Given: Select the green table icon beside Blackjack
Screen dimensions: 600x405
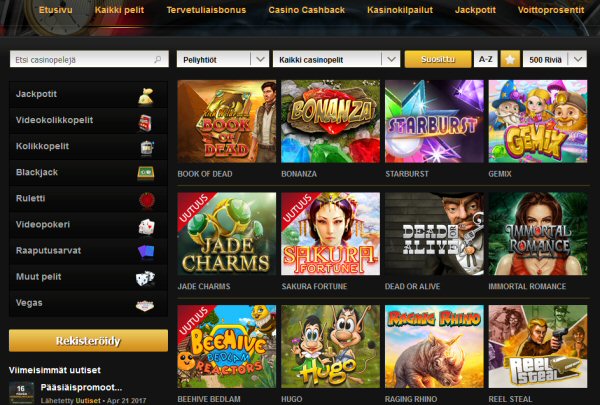Looking at the screenshot, I should (x=146, y=173).
